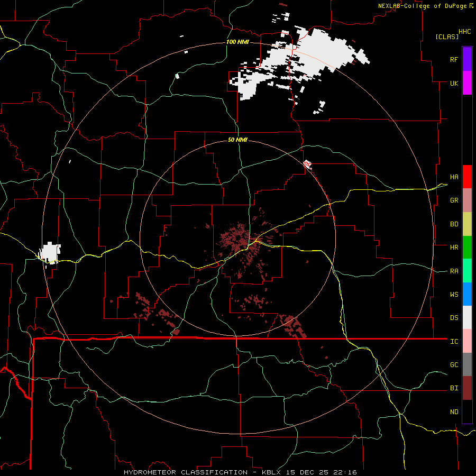The height and width of the screenshot is (476, 476).
Task: Click the [CLAS] legend header
Action: pos(447,36)
